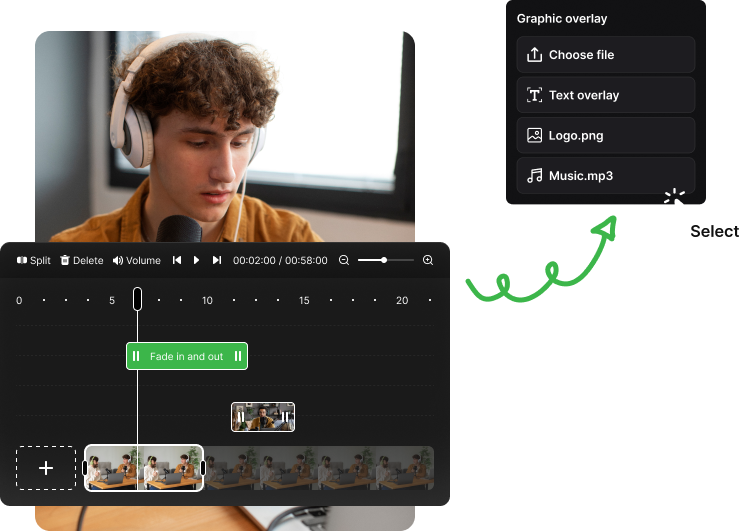Image resolution: width=747 pixels, height=531 pixels.
Task: Select the green Fade in and out clip
Action: (186, 356)
